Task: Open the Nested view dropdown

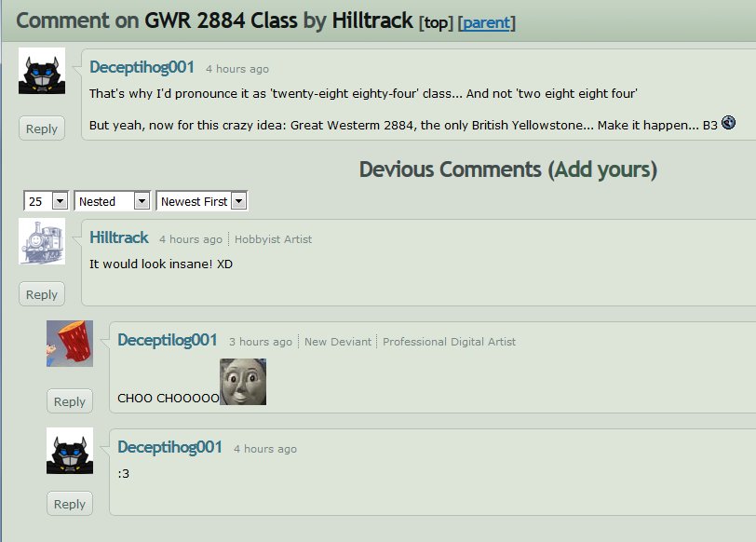Action: click(x=113, y=201)
